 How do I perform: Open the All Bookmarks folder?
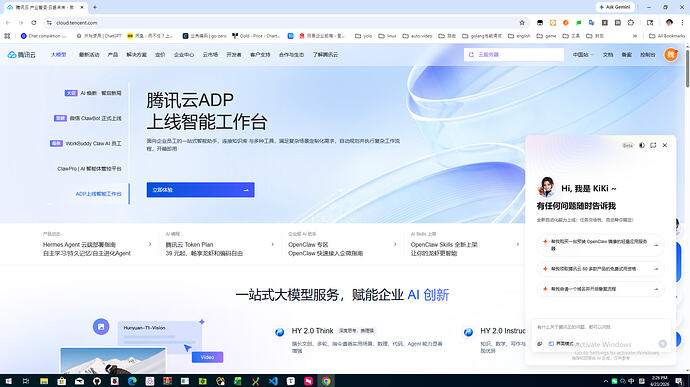pos(667,36)
